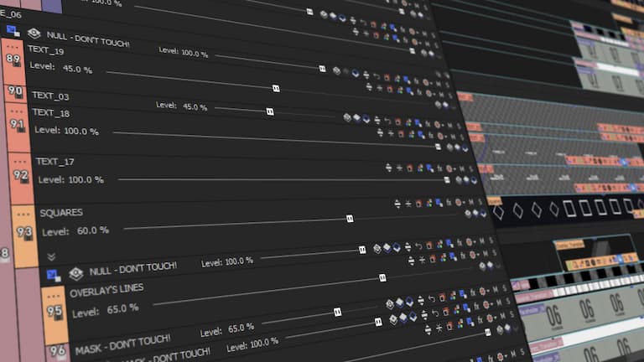644x362 pixels.
Task: Expand double chevron below SQUARES level
Action: (51, 257)
